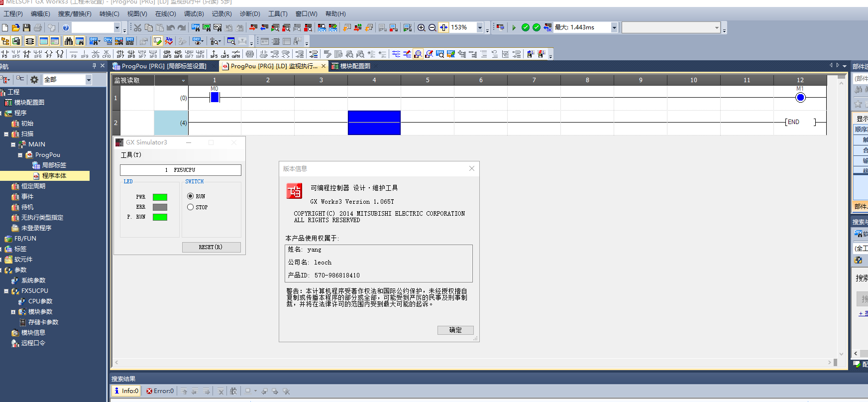Click the navigation panel gear settings icon

click(34, 80)
